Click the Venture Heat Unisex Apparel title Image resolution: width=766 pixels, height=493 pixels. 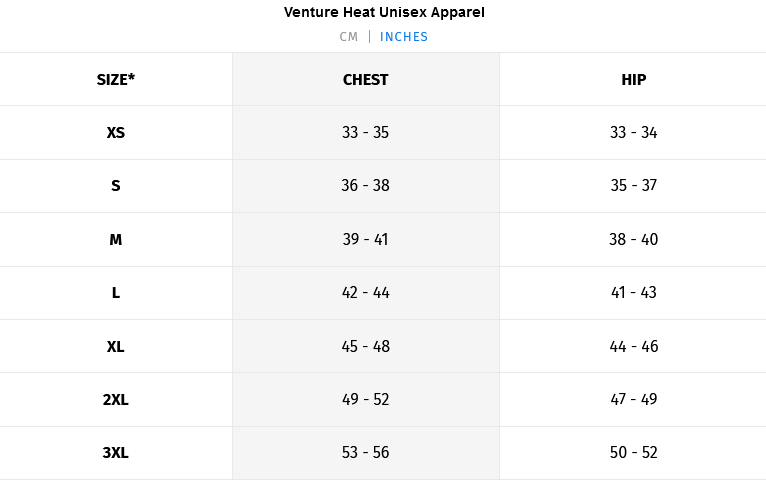384,13
